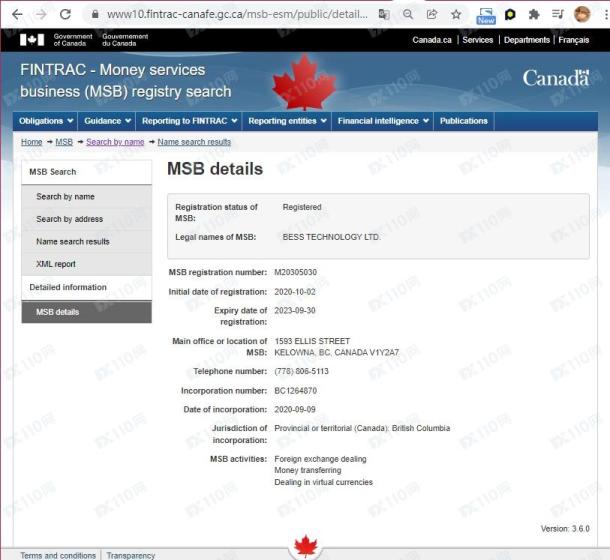Click expiry date '2023-09-30'
The width and height of the screenshot is (610, 560).
pyautogui.click(x=295, y=311)
